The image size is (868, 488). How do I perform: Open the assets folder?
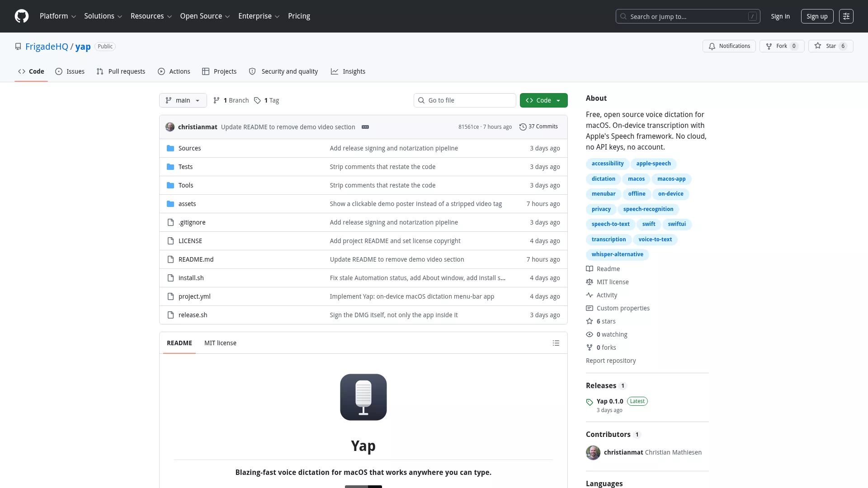187,204
